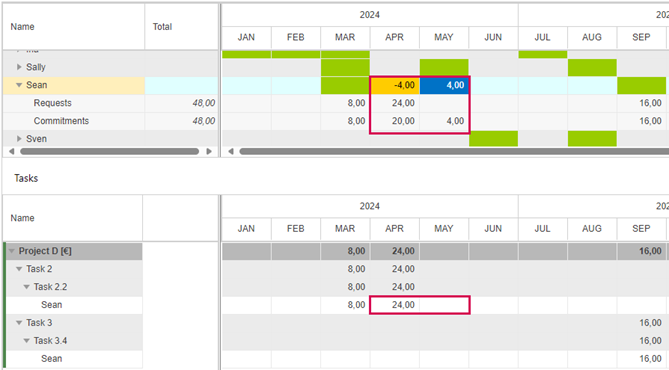
Task: Select Sven's green June allocation cell
Action: pyautogui.click(x=494, y=139)
